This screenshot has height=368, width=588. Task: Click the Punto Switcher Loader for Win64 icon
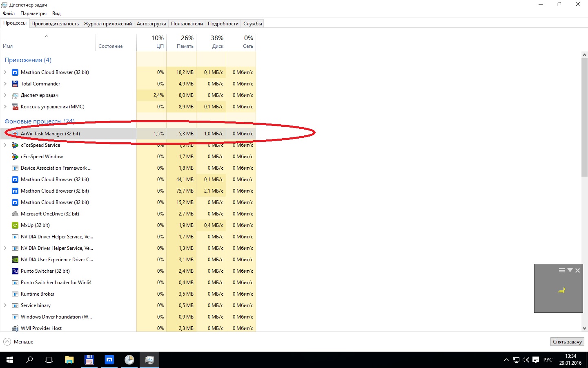pyautogui.click(x=15, y=283)
